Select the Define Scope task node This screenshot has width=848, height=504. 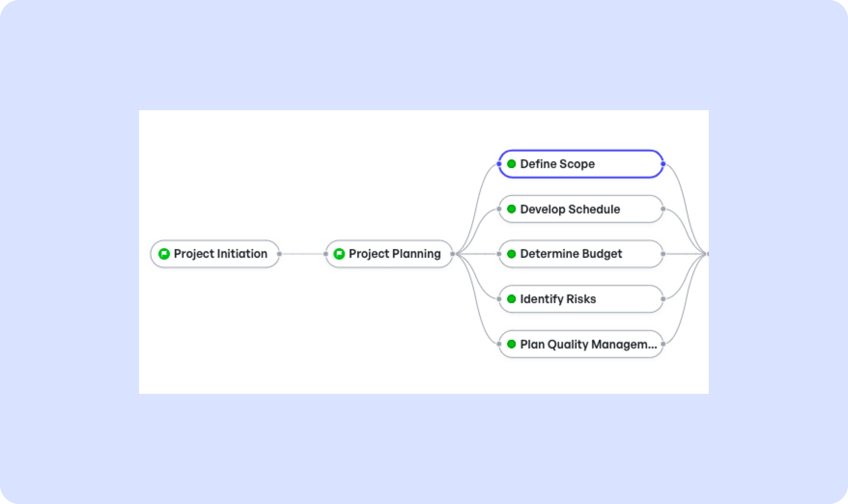click(581, 164)
